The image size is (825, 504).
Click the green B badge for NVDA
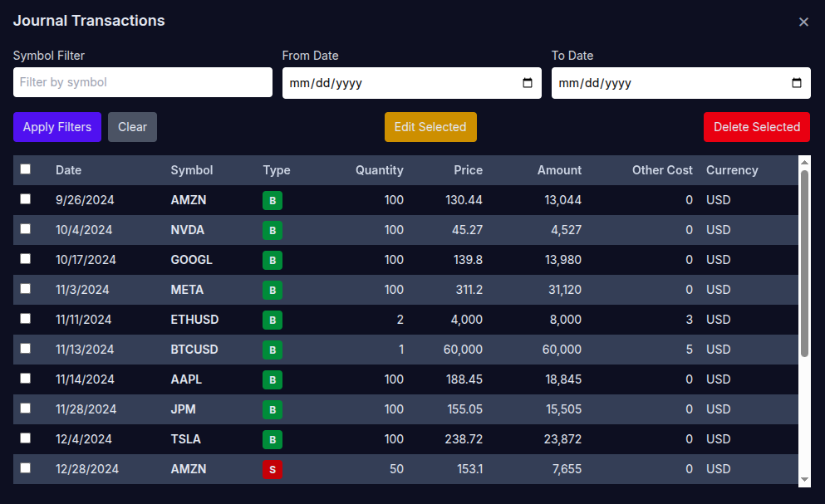[272, 230]
